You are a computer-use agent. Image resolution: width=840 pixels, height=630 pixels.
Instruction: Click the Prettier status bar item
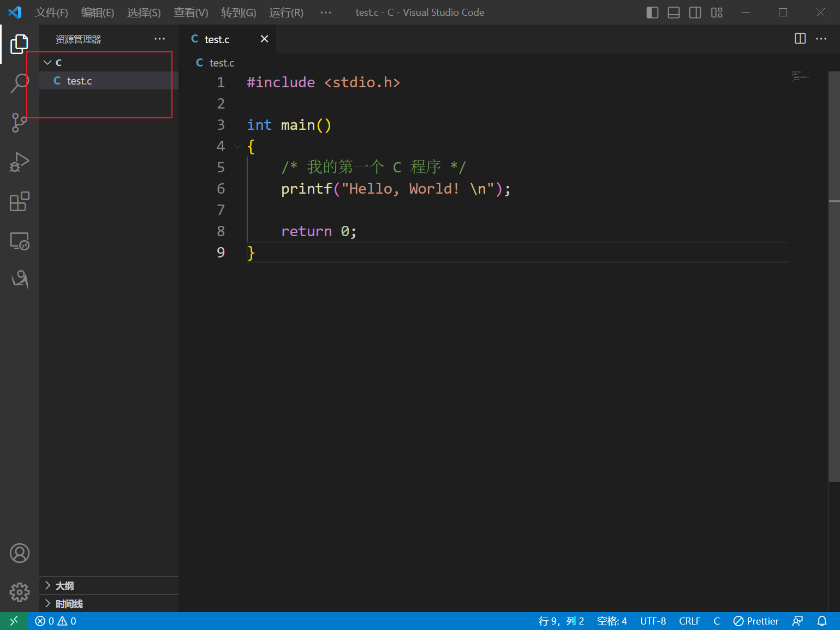[756, 621]
